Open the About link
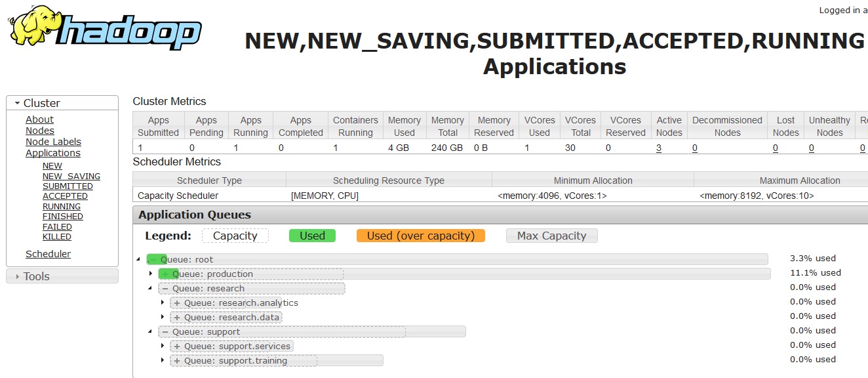Screen dimensions: 868x378 coord(39,119)
